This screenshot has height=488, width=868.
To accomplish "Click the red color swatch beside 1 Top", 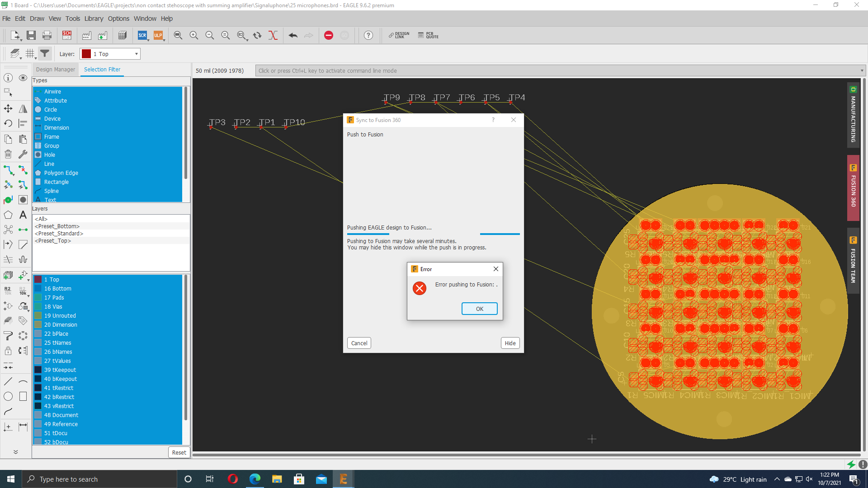I will point(38,279).
